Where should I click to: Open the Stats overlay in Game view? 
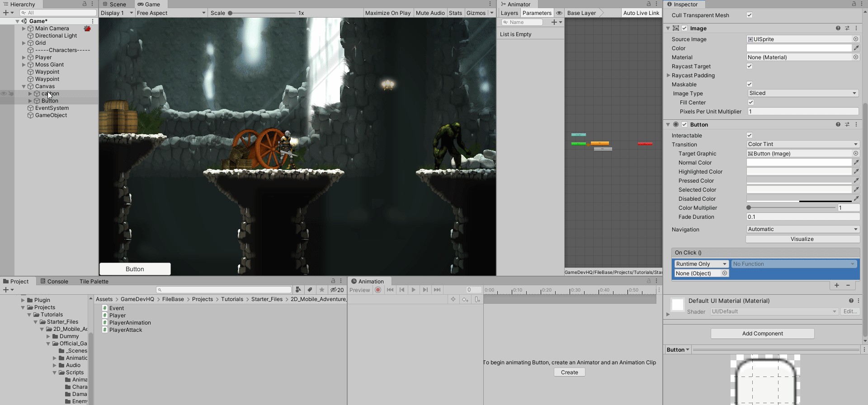pyautogui.click(x=455, y=13)
